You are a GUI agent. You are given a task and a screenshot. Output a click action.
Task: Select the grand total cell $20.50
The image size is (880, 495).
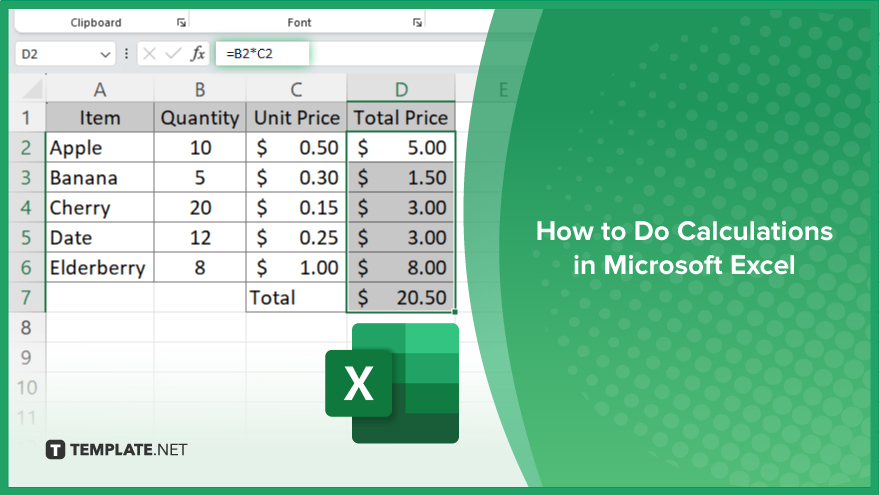[x=401, y=297]
